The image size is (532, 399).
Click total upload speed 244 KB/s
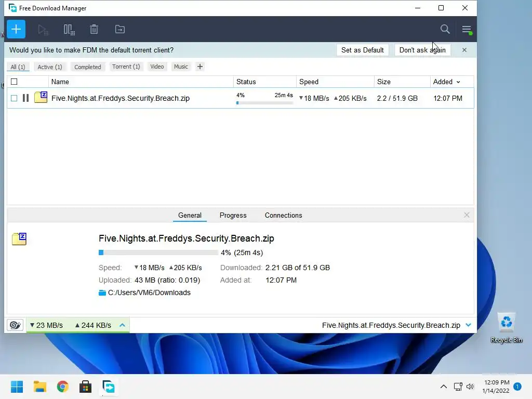pos(93,325)
